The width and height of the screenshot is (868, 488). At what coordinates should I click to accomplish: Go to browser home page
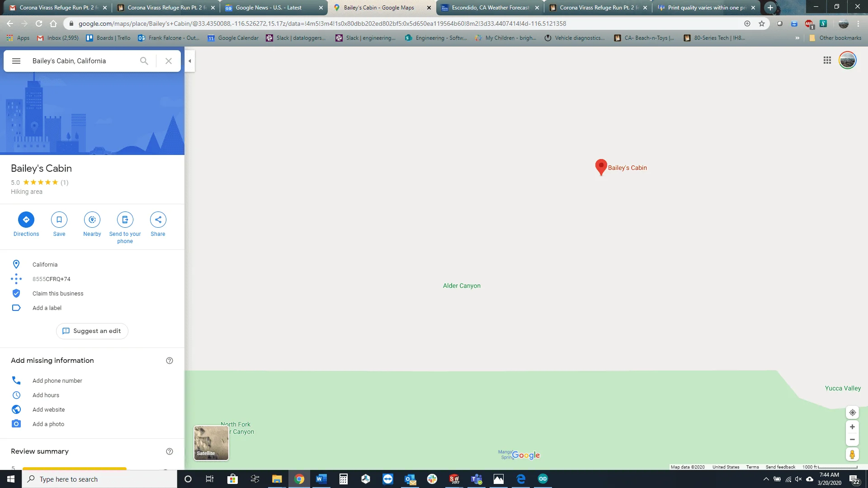53,23
